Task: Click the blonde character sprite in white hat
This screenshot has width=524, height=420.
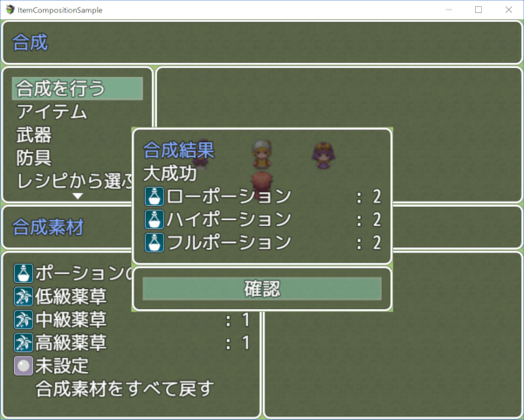Action: click(262, 154)
